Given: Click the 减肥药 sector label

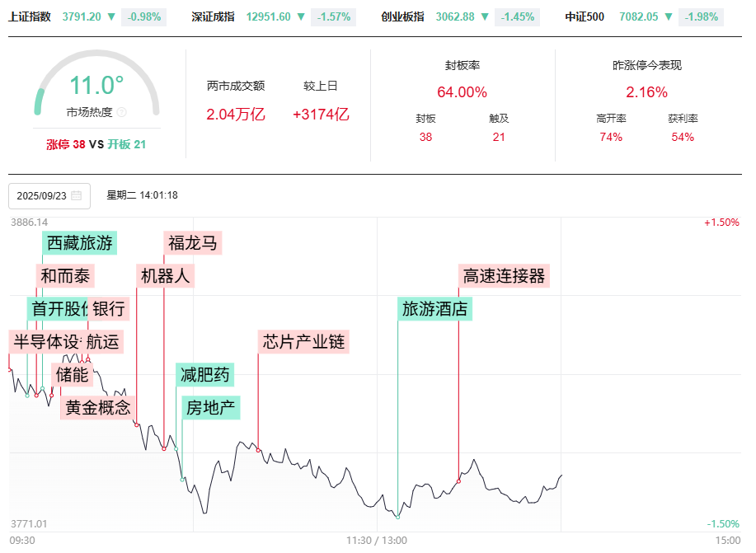Looking at the screenshot, I should pos(204,374).
